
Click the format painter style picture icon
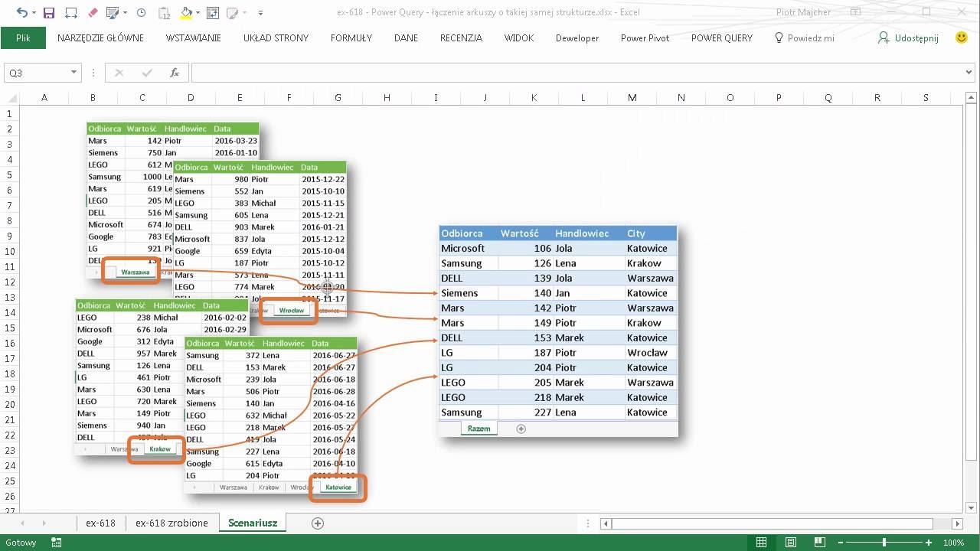tap(113, 13)
